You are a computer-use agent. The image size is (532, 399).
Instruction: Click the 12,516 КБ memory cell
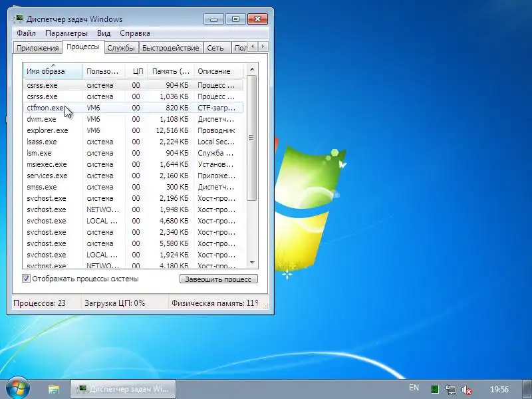(172, 130)
